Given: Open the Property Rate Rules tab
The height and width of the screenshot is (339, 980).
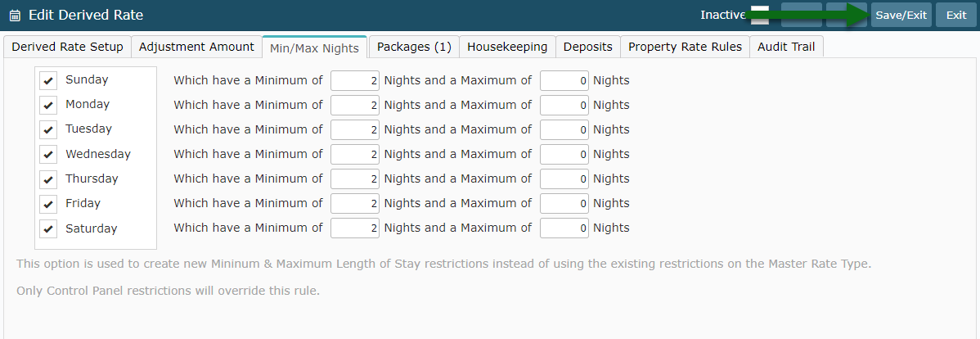Looking at the screenshot, I should coord(685,47).
